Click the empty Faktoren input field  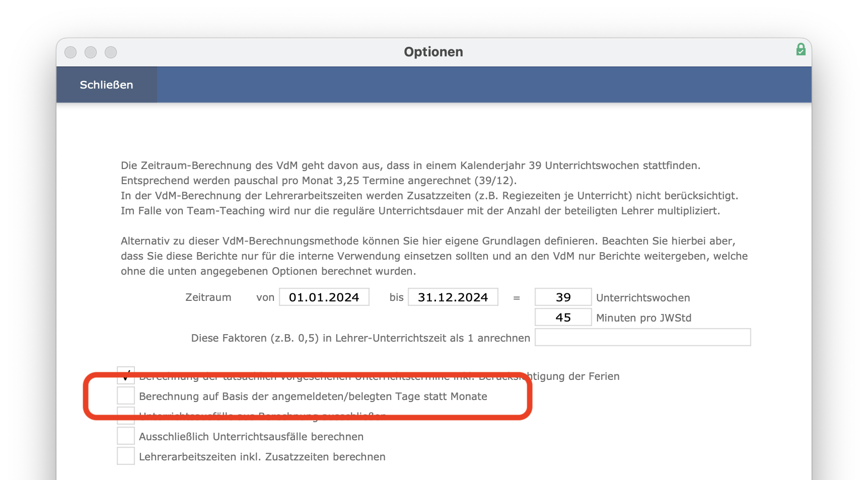[642, 337]
